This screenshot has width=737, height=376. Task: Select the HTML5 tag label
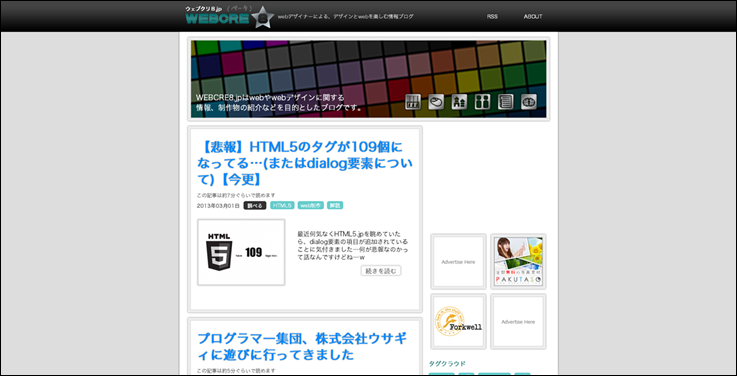(282, 205)
